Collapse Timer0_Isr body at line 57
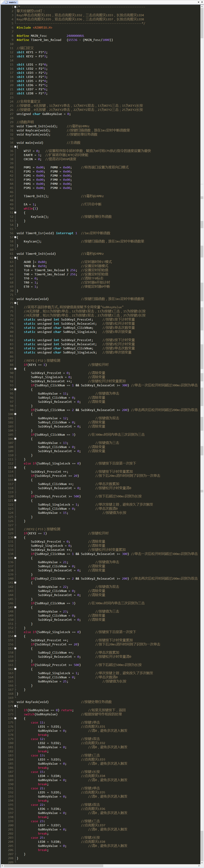The width and height of the screenshot is (204, 868). click(x=15, y=237)
